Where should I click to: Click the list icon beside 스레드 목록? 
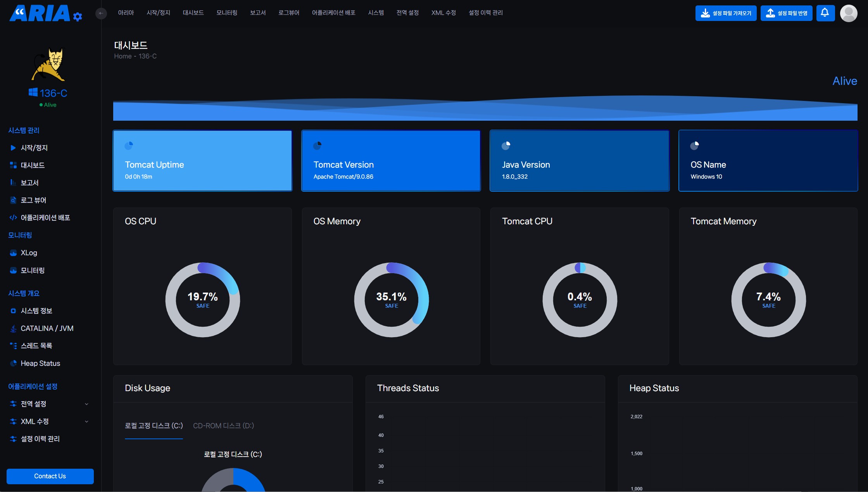click(x=13, y=346)
